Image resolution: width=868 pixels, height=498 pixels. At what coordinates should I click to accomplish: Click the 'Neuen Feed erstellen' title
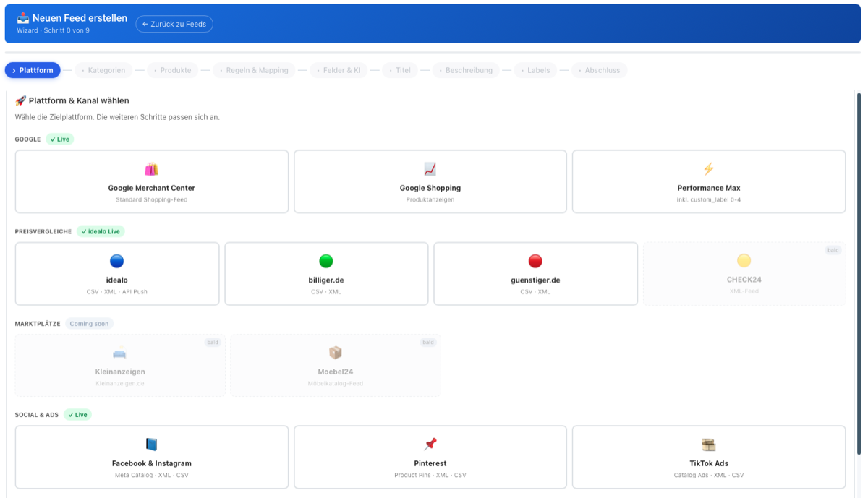(80, 17)
